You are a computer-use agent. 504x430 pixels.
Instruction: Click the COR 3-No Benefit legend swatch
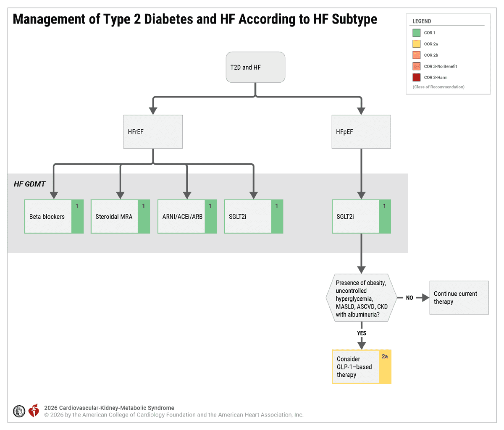coord(416,66)
